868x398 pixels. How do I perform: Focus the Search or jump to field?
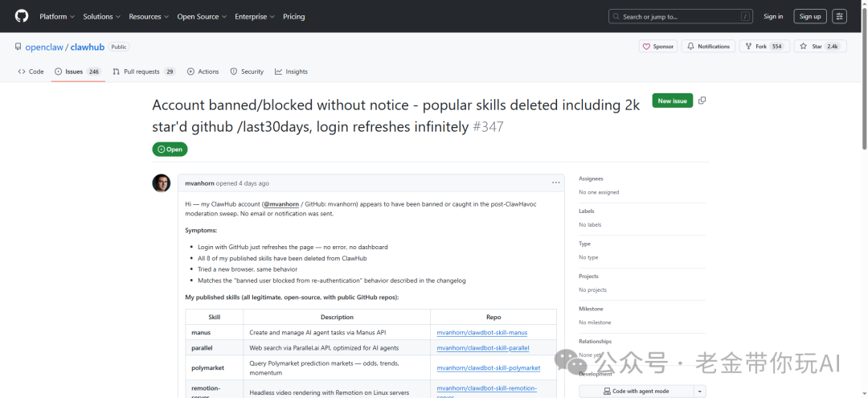pos(681,17)
